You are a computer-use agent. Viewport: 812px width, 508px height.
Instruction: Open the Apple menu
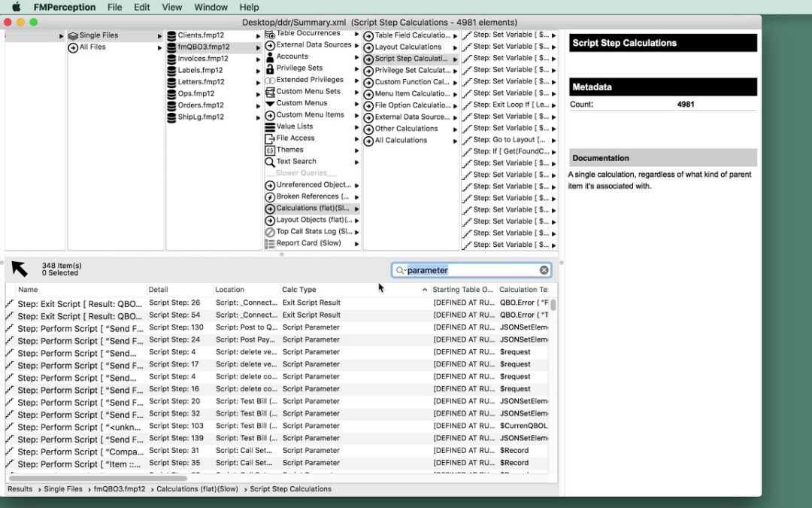point(16,8)
